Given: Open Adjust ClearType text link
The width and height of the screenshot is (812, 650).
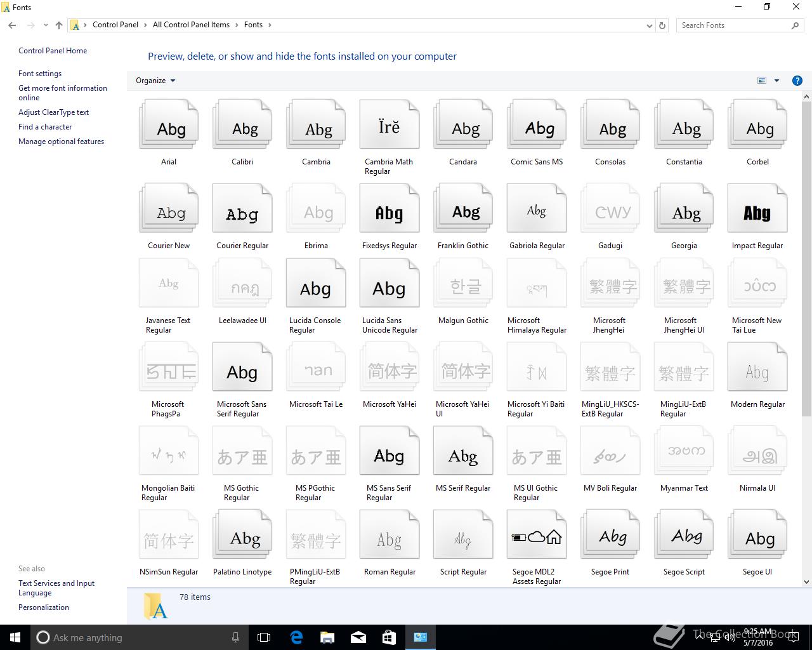Looking at the screenshot, I should tap(53, 112).
